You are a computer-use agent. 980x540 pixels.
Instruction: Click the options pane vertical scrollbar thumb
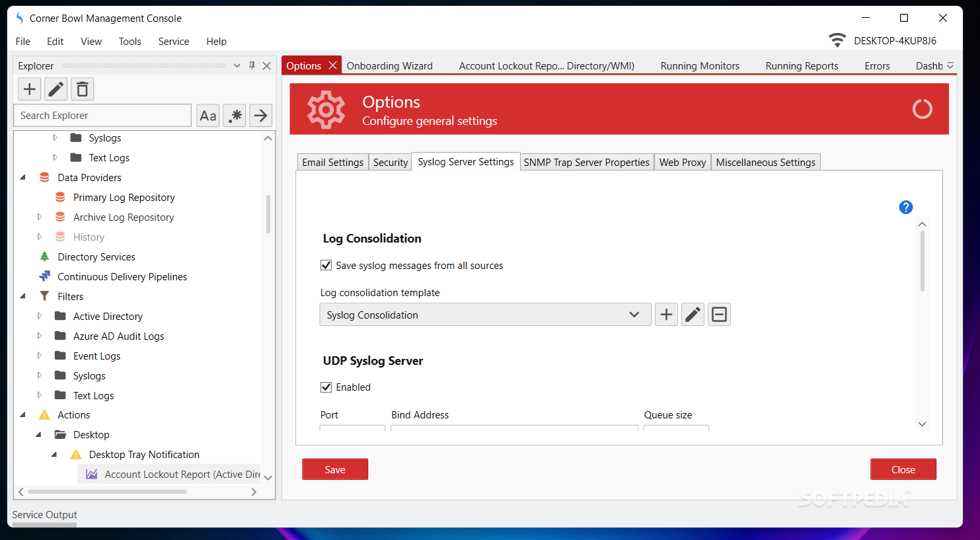(x=922, y=261)
